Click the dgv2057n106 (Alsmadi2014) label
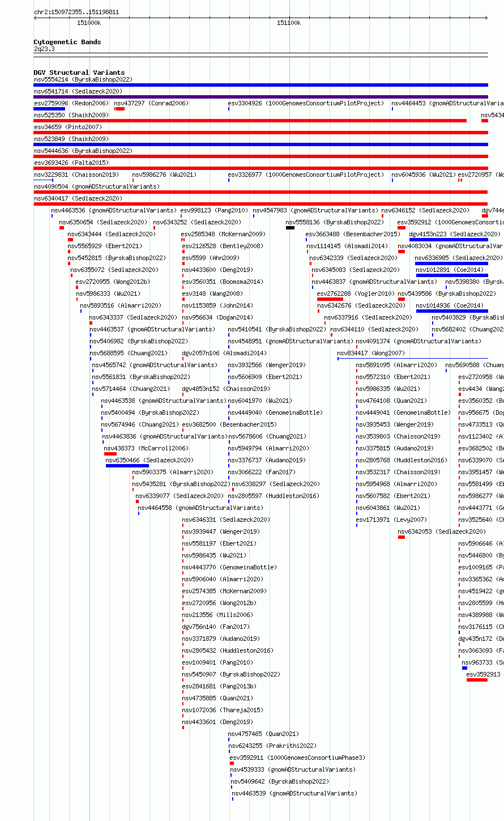 (x=224, y=354)
